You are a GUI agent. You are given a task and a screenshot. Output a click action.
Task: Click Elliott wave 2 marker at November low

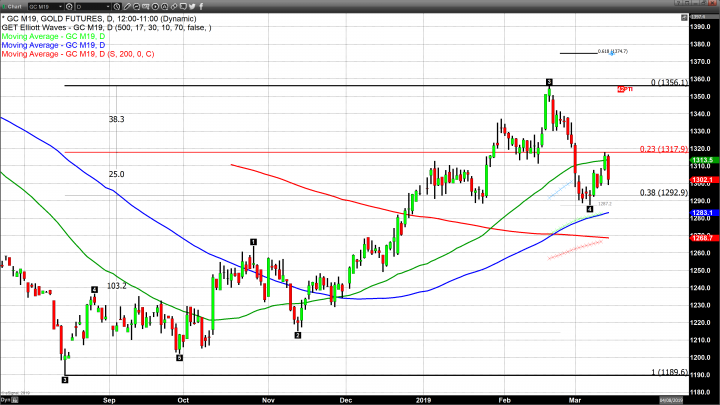pos(298,336)
